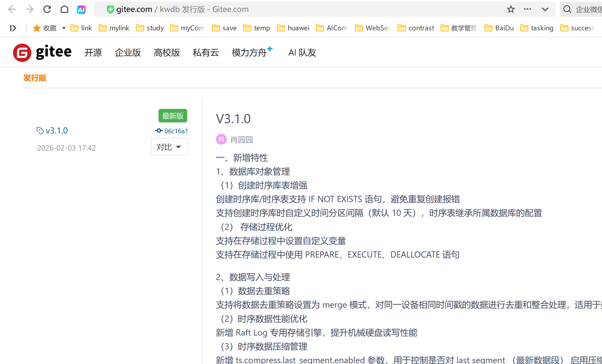602x364 pixels.
Task: Click author avatar of 肖园园
Action: pos(221,139)
